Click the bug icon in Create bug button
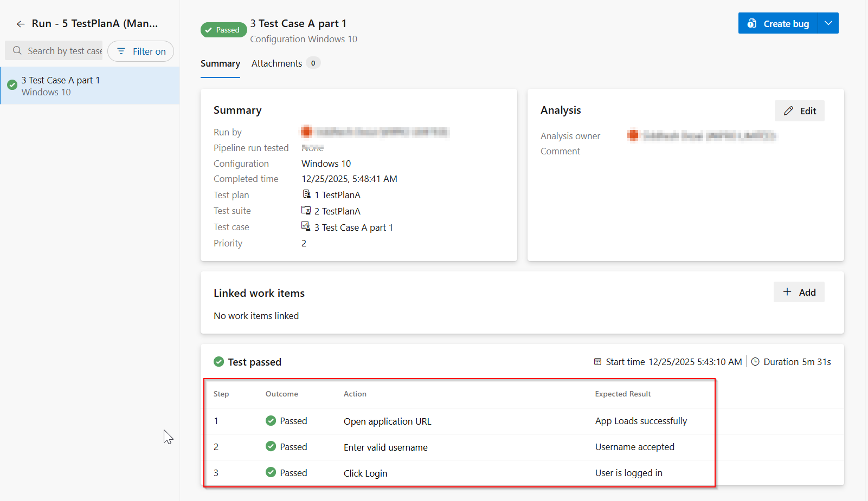Viewport: 868px width, 501px height. [x=752, y=23]
